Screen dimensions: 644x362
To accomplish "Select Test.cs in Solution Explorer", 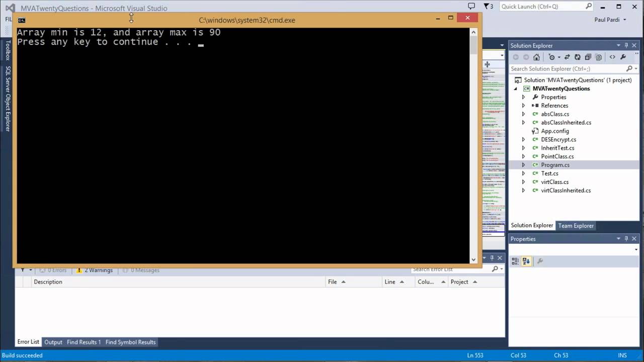I will click(x=549, y=173).
